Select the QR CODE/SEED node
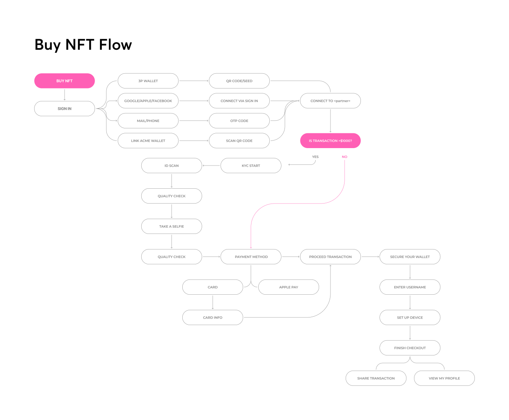The image size is (509, 420). [x=239, y=81]
